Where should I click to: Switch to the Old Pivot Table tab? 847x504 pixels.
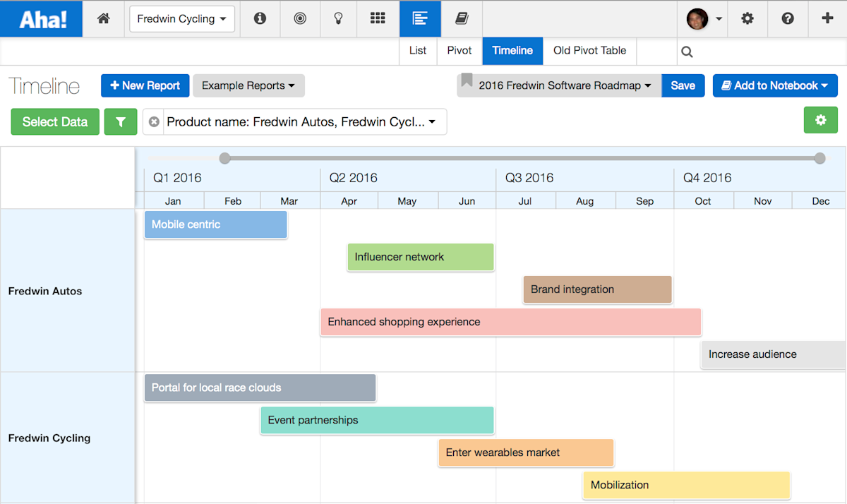(x=589, y=51)
